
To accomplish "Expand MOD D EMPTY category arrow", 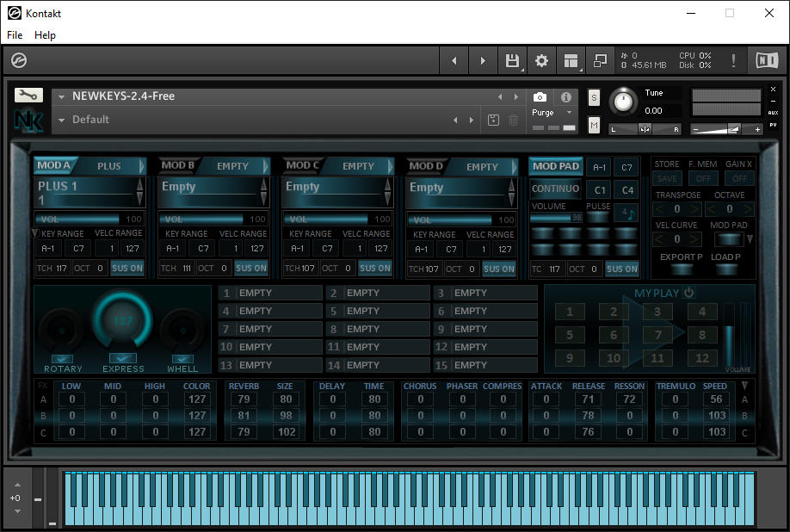I will [514, 166].
